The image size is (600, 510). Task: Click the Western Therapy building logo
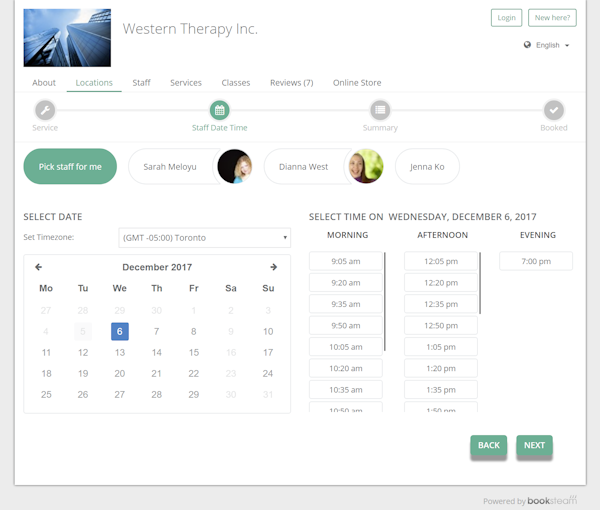point(67,38)
